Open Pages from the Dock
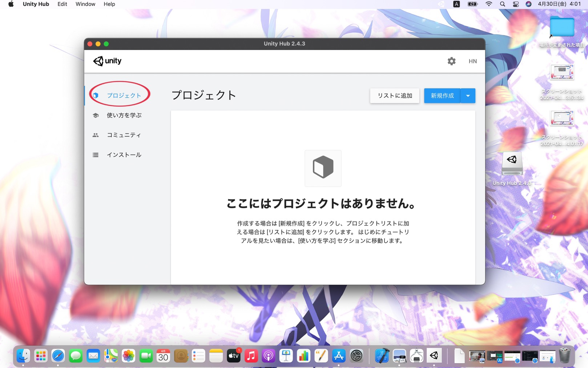The height and width of the screenshot is (368, 588). click(321, 356)
